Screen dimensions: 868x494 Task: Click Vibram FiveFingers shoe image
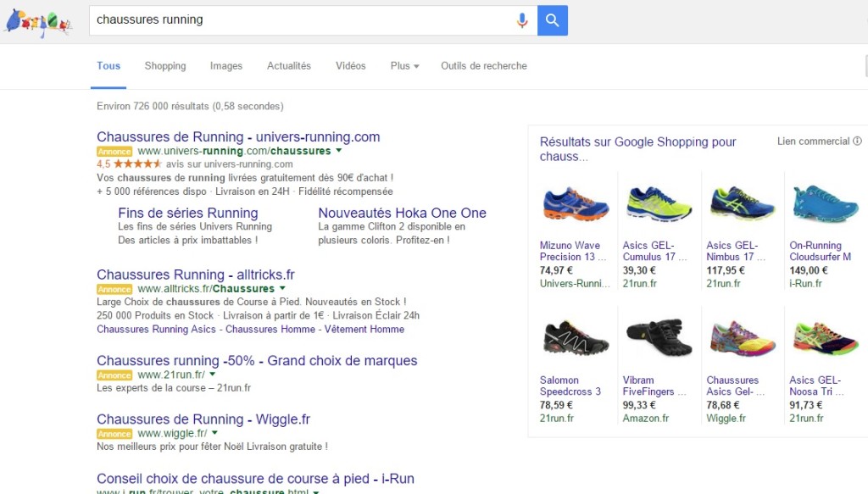pos(659,337)
